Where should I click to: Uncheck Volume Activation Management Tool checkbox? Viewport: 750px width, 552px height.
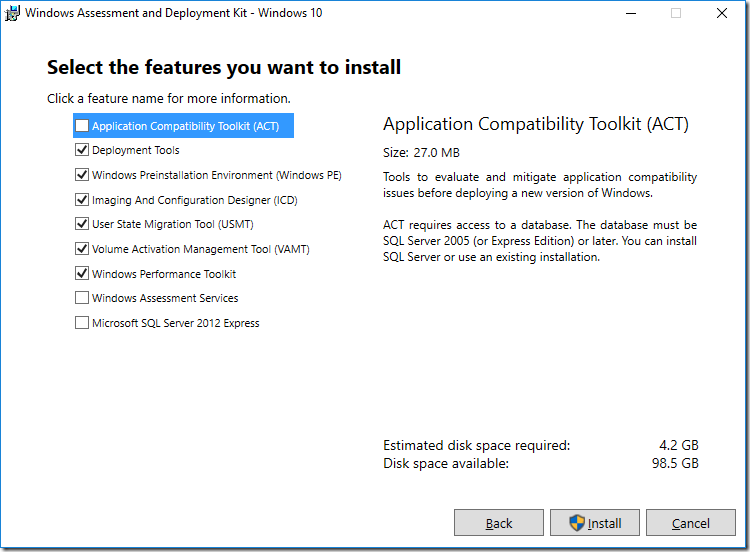click(x=82, y=249)
